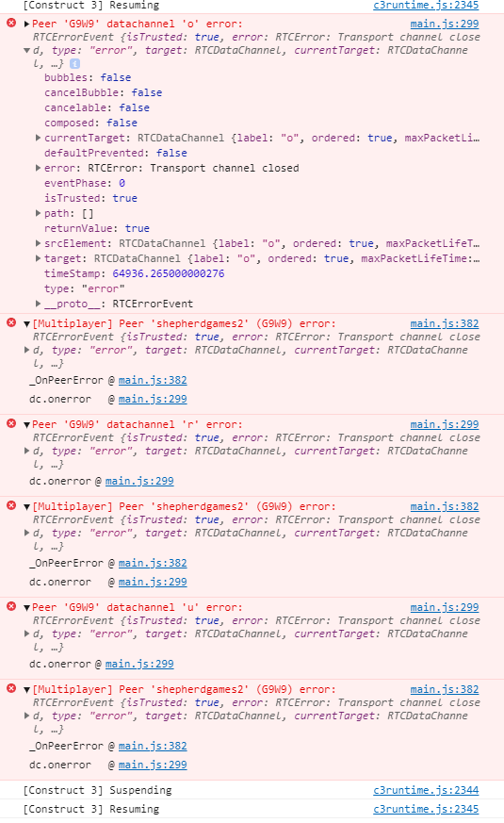Collapse the datachannel 'r' error stack trace
The width and height of the screenshot is (504, 823).
[26, 424]
